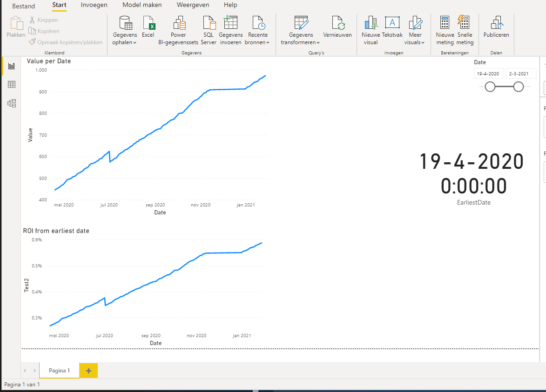Create a Snelle meting quick measure
The height and width of the screenshot is (392, 546).
click(465, 31)
